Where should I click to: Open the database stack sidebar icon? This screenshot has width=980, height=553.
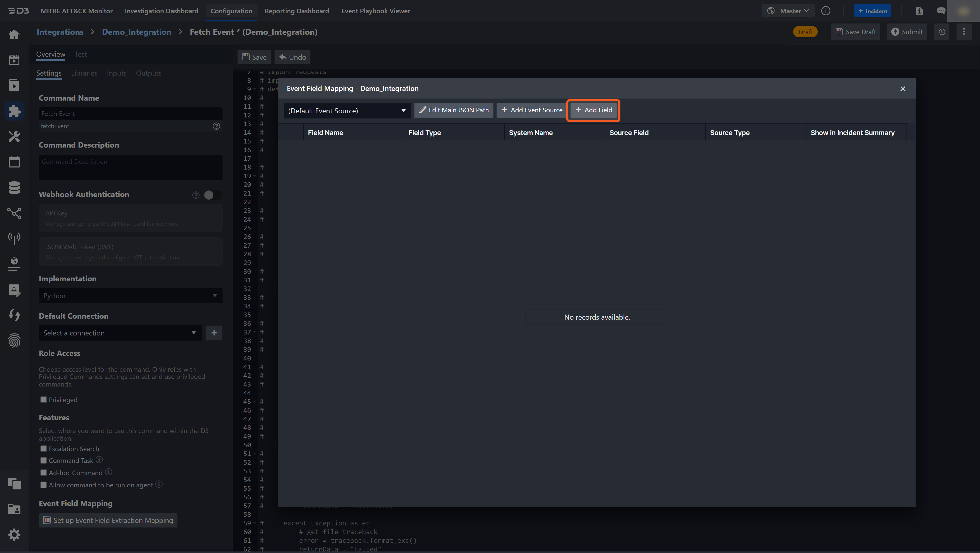(x=14, y=188)
